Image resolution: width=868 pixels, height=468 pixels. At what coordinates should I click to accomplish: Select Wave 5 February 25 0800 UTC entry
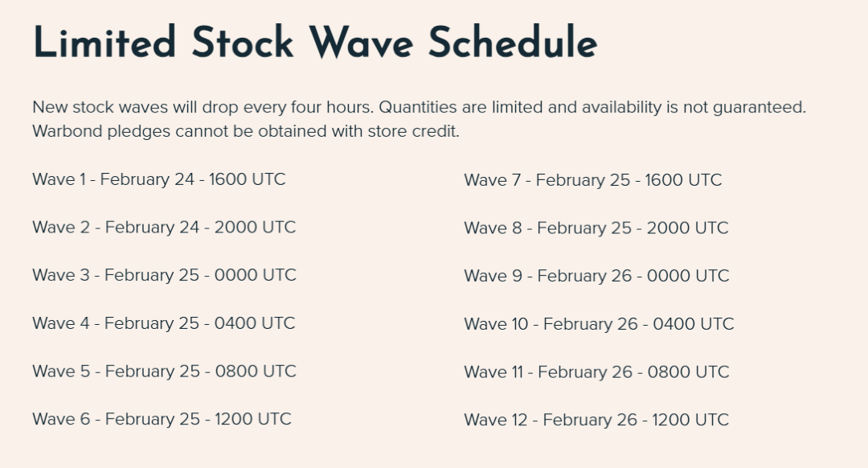pyautogui.click(x=164, y=372)
